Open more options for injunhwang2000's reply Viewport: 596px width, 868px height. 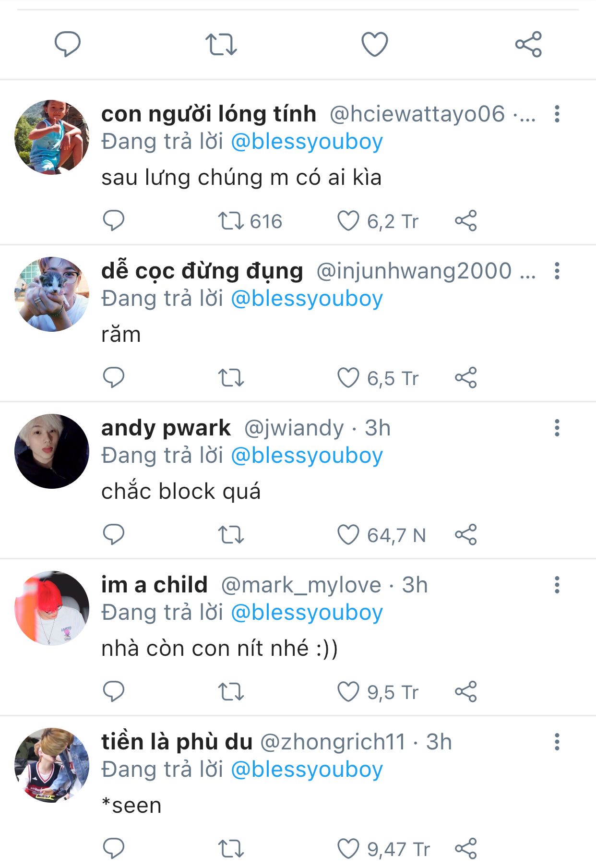(557, 271)
